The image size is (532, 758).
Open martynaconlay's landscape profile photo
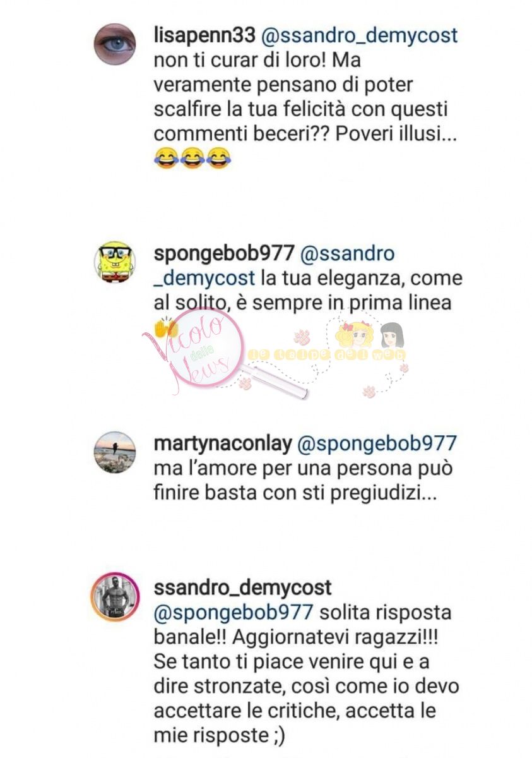pos(115,452)
